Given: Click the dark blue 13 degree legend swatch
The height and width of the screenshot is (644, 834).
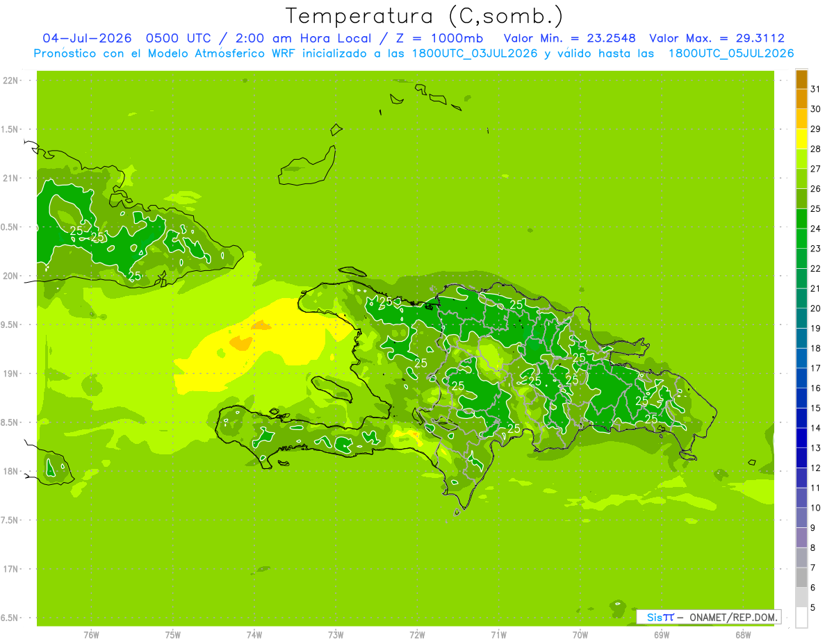Looking at the screenshot, I should coord(801,438).
